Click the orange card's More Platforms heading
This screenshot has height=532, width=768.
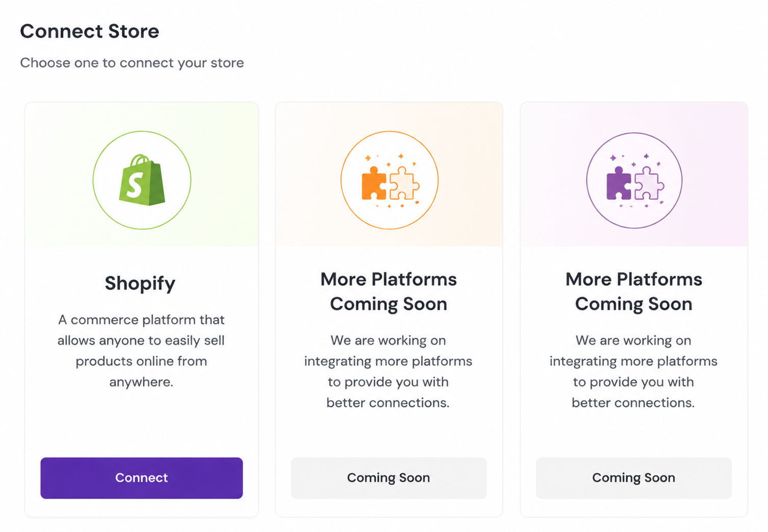389,291
